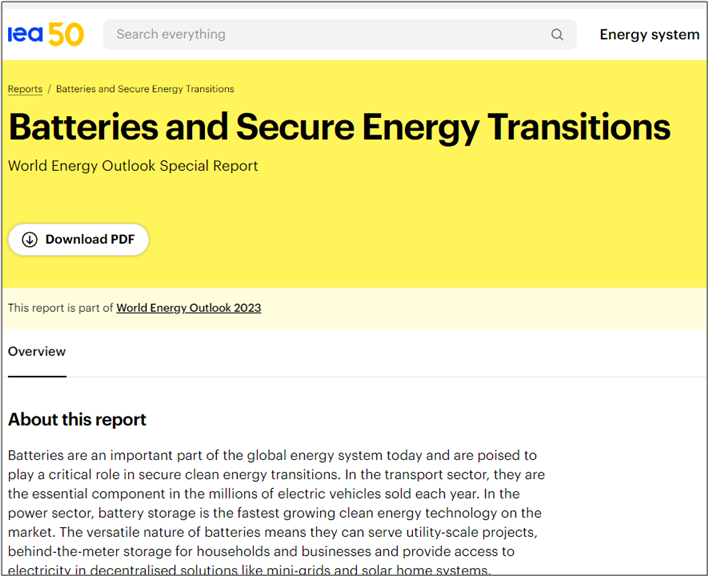The height and width of the screenshot is (576, 708).
Task: Focus the Search everything field
Action: [340, 34]
